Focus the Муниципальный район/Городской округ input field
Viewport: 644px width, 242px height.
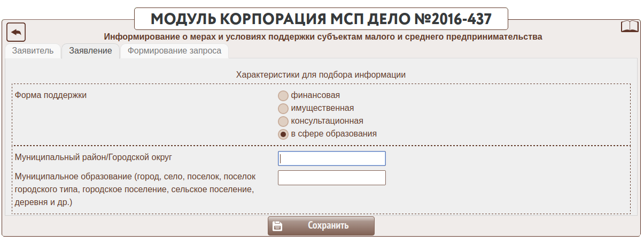coord(331,158)
